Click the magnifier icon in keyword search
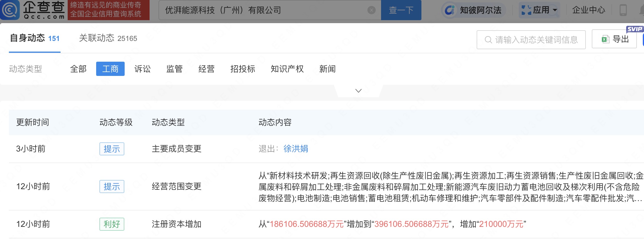 [488, 40]
